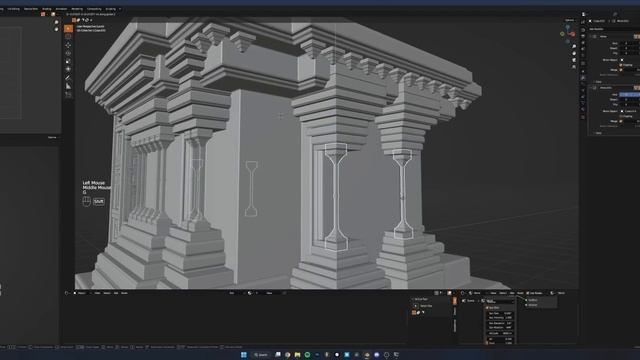
Task: Open File Explorer from the taskbar
Action: (297, 354)
